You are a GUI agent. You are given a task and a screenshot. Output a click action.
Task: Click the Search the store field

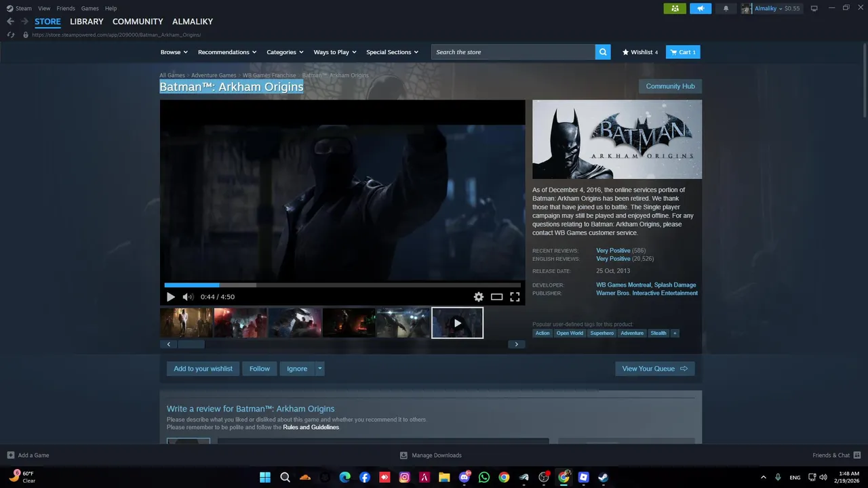[x=513, y=52]
